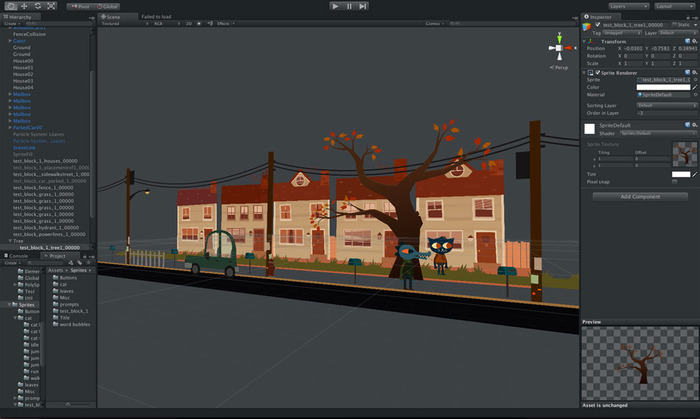The width and height of the screenshot is (700, 419).
Task: Open the material Tint color swatch
Action: 681,174
